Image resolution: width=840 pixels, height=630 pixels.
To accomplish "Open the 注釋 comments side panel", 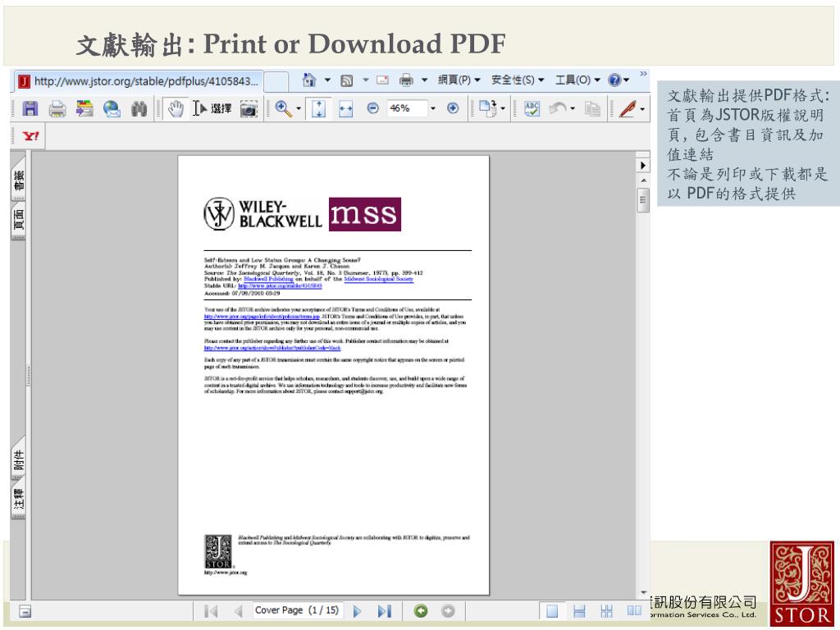I will (x=19, y=499).
